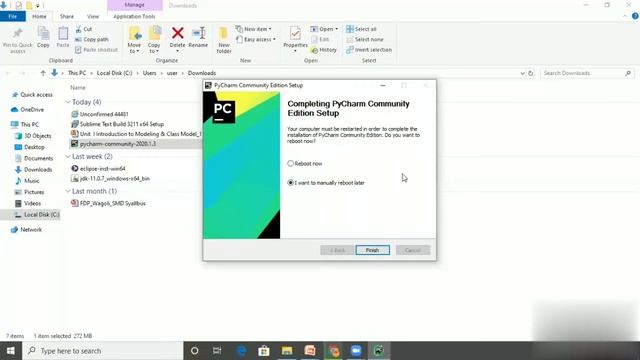Open the Open dropdown in ribbon

[324, 29]
